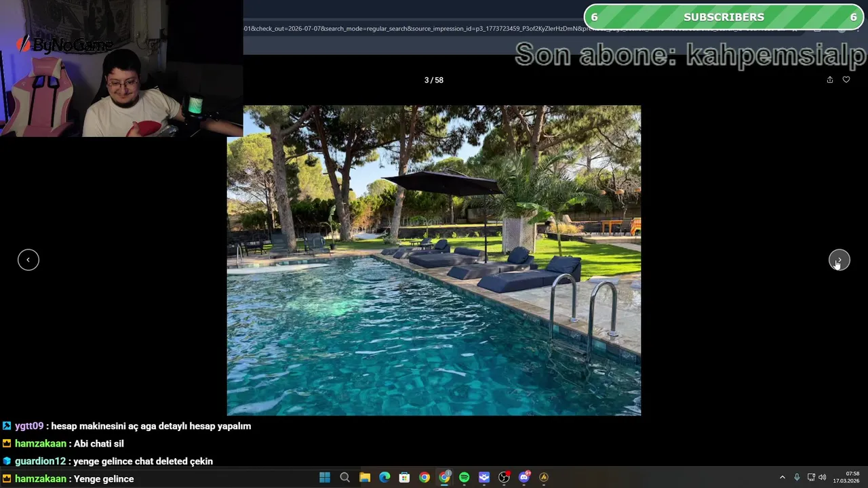Open File Explorer from taskbar

click(365, 477)
